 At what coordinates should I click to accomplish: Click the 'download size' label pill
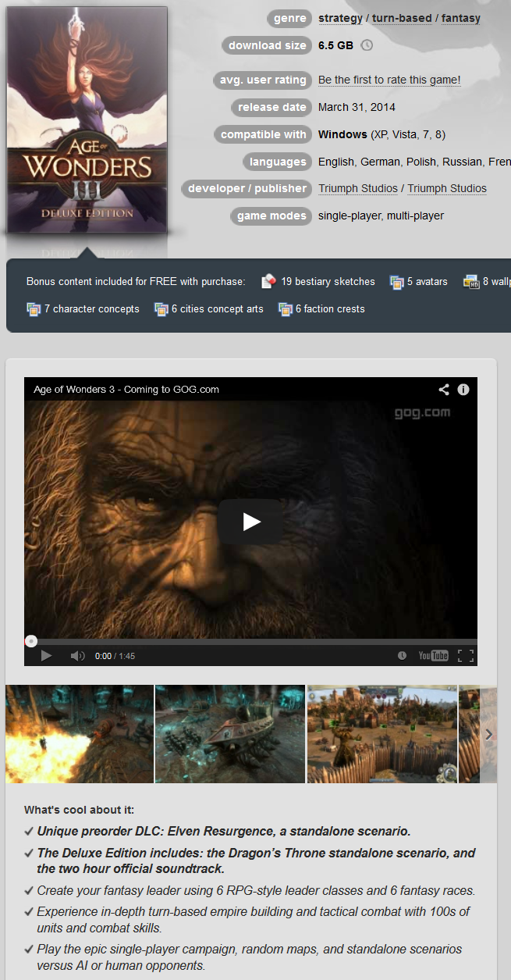point(268,45)
